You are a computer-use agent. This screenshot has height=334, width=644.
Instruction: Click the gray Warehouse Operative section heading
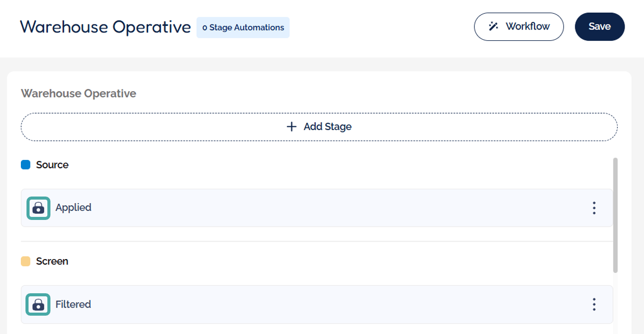78,94
